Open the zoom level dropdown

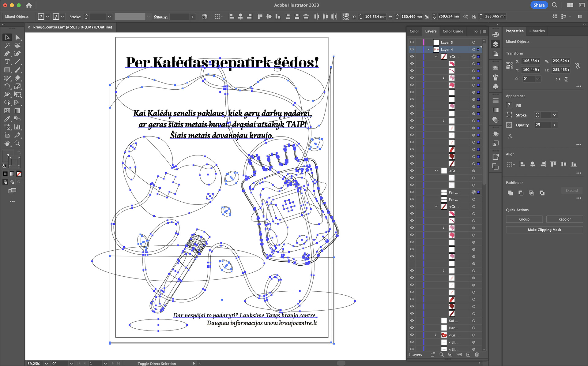(x=47, y=364)
